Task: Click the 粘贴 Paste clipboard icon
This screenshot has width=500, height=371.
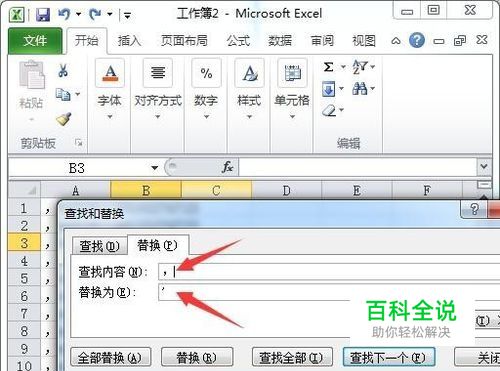Action: click(32, 75)
